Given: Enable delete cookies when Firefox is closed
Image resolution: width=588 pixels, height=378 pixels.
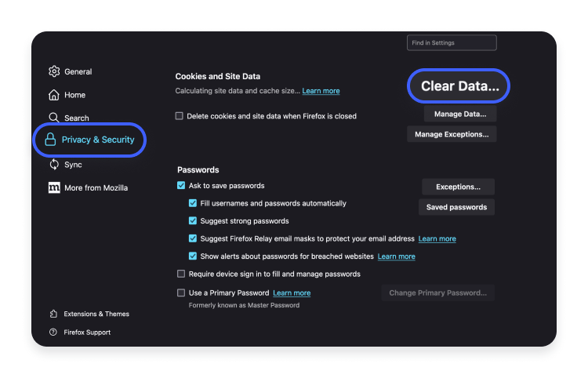Looking at the screenshot, I should pos(180,116).
